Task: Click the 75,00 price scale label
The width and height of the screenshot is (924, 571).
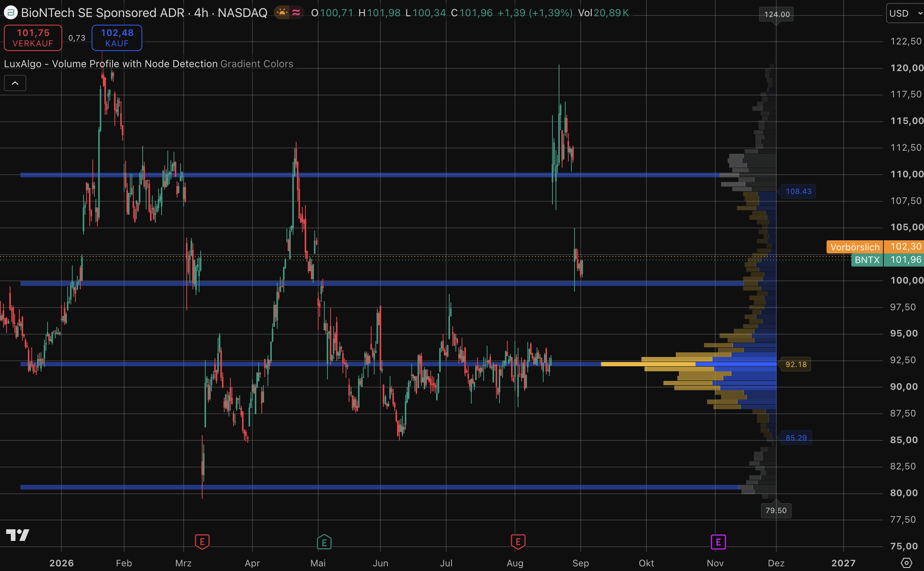Action: tap(904, 546)
